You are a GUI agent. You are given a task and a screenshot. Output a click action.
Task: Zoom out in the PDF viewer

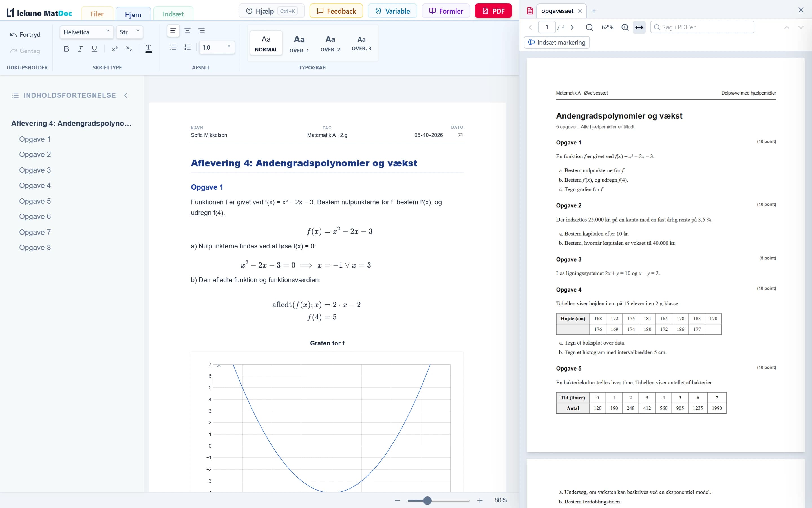[x=589, y=27]
